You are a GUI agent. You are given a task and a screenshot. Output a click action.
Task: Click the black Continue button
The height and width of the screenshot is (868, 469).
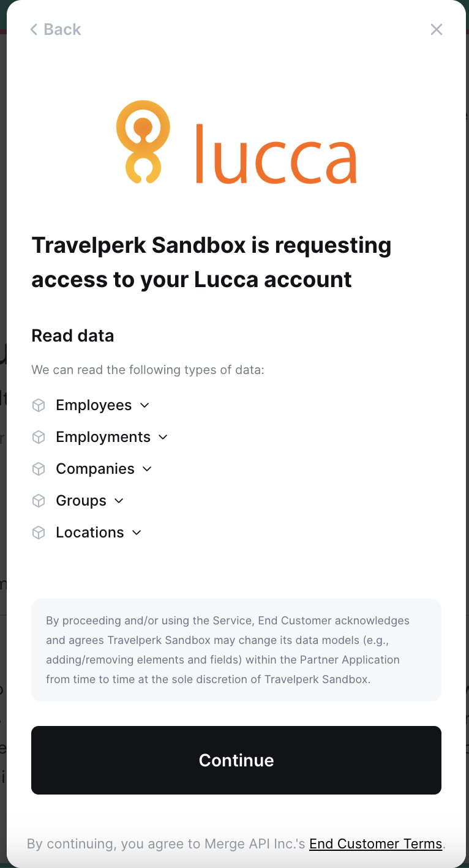point(236,760)
